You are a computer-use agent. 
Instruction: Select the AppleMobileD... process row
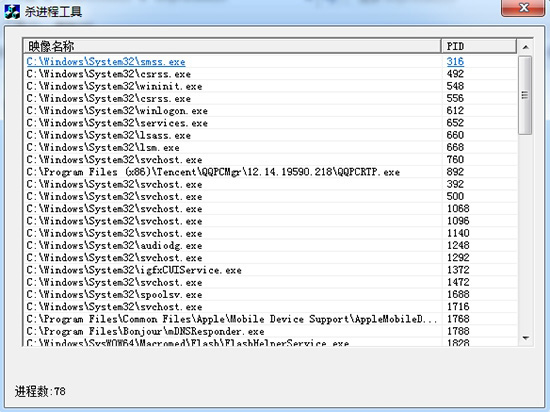pos(270,319)
